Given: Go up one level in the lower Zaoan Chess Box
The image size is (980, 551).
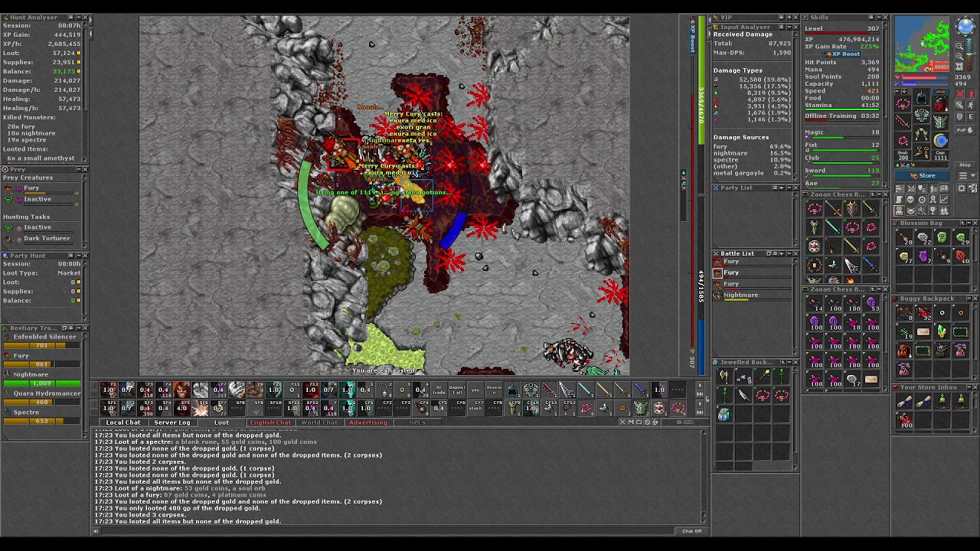Looking at the screenshot, I should coord(874,289).
